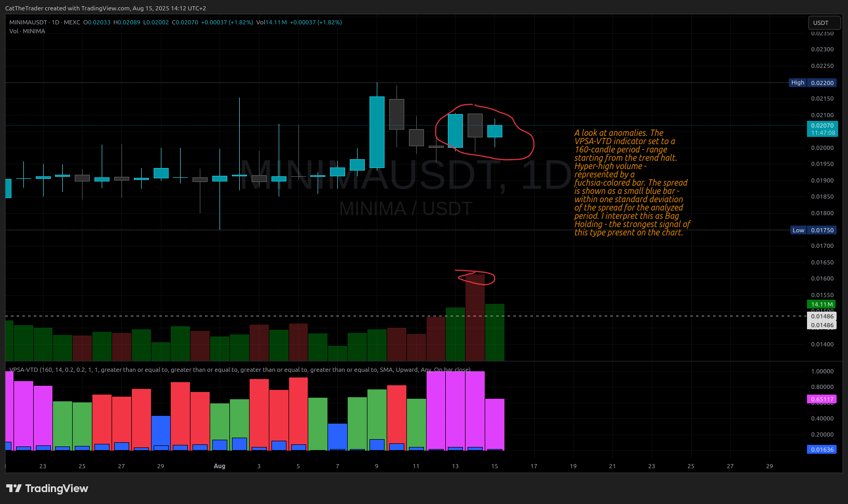Image resolution: width=848 pixels, height=504 pixels.
Task: Click the 9 date label on time axis
Action: pos(377,466)
